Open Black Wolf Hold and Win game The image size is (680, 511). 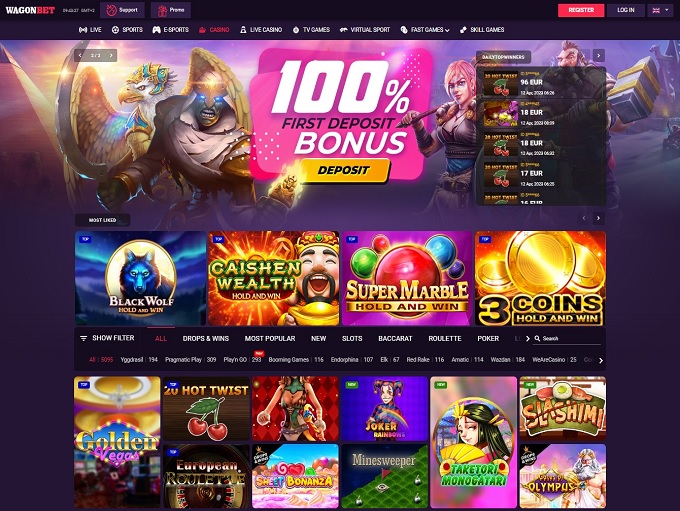[x=141, y=278]
